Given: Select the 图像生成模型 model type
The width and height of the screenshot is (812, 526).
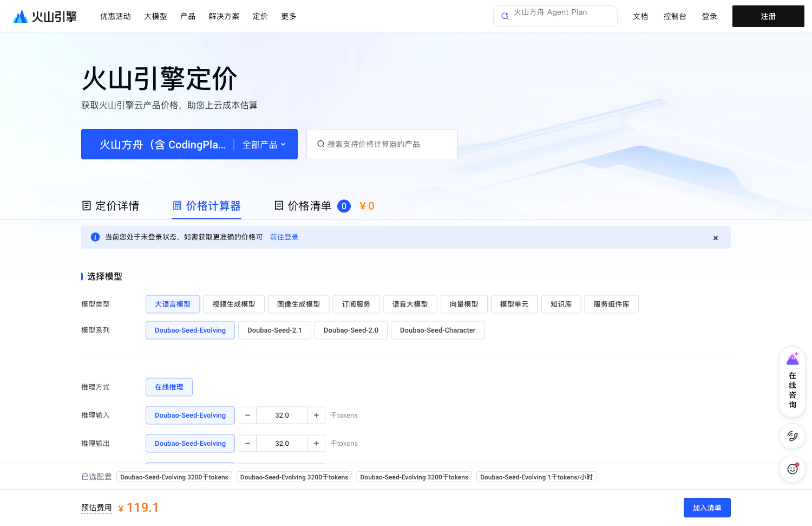Looking at the screenshot, I should coord(299,304).
